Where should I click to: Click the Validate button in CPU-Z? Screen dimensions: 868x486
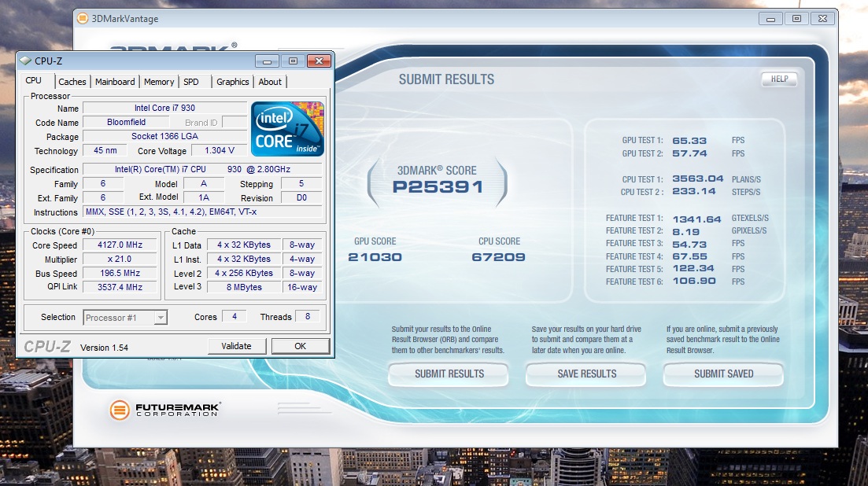tap(236, 346)
